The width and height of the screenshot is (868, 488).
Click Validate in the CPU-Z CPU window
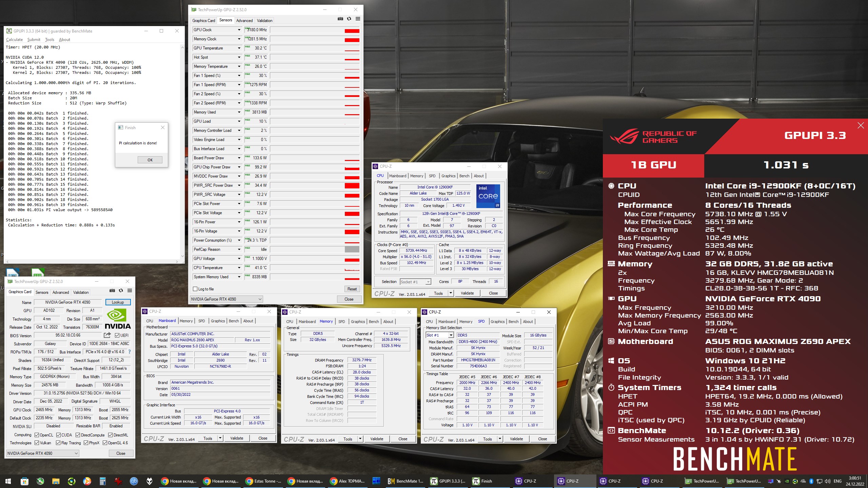[x=467, y=293]
